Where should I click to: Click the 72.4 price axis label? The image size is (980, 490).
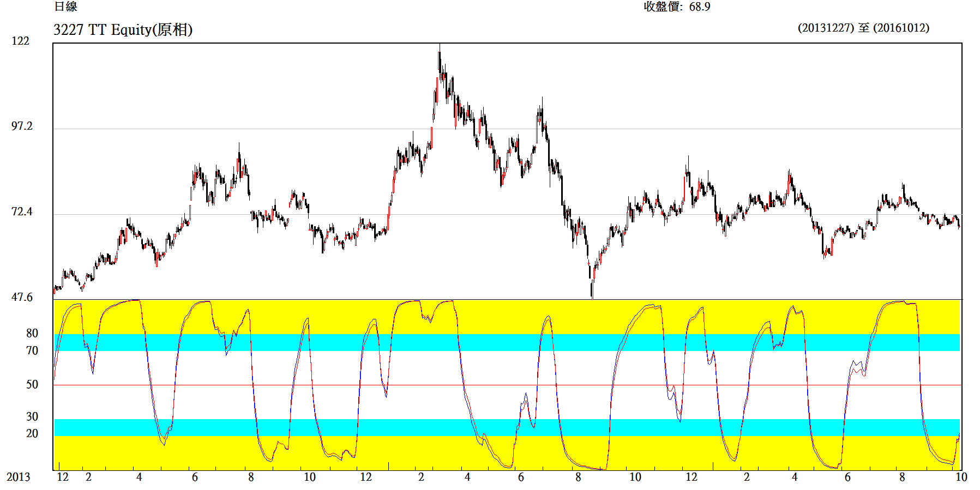[22, 211]
